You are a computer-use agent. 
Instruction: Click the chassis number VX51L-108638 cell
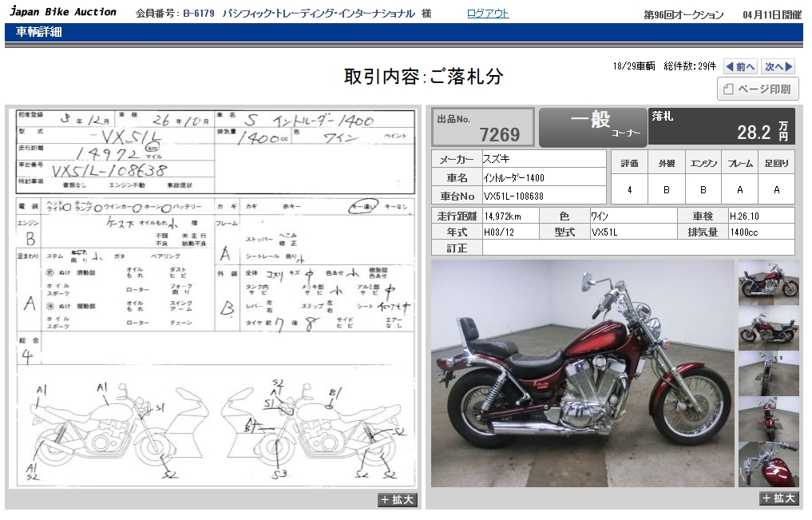[x=543, y=196]
